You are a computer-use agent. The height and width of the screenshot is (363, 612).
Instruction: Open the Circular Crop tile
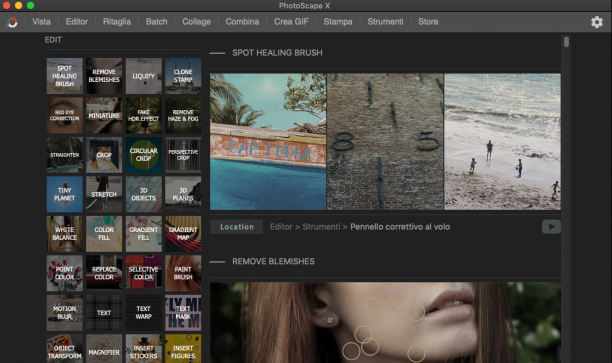coord(144,155)
